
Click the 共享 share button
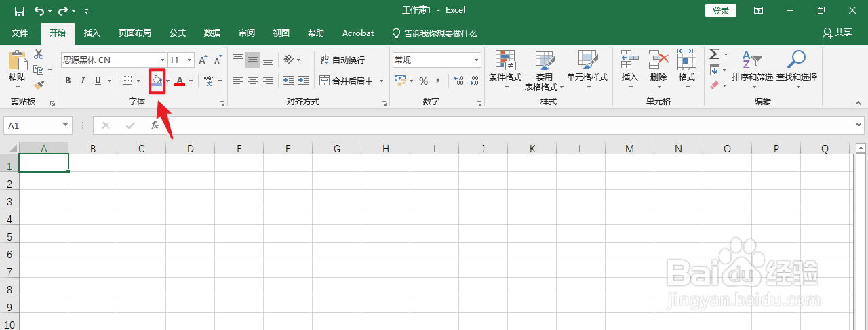(837, 33)
